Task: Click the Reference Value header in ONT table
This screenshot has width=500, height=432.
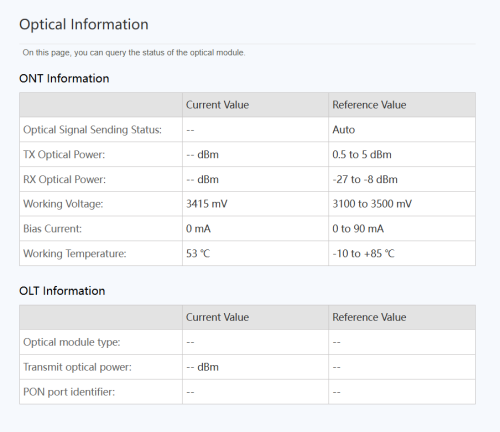Action: click(369, 105)
